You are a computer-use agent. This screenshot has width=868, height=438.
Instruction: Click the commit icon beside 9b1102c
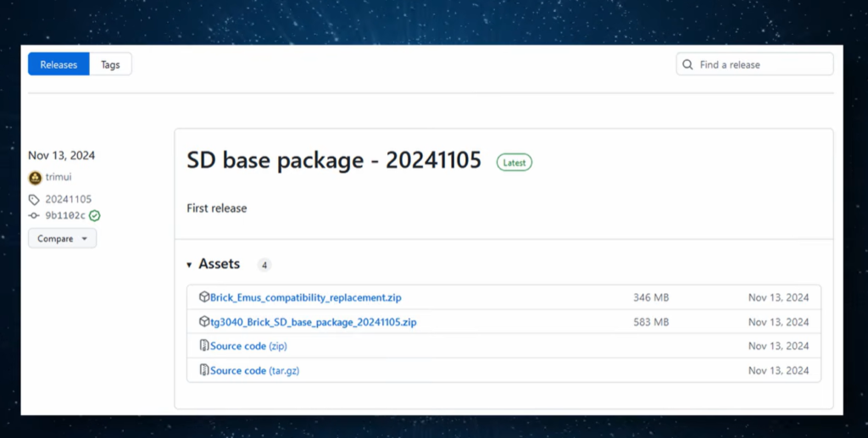point(34,216)
